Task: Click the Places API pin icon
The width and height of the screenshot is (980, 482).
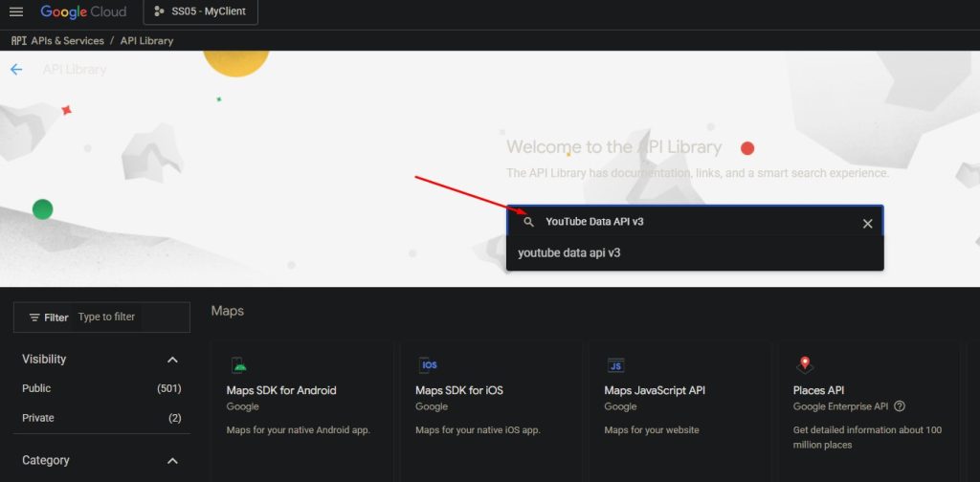Action: [x=805, y=365]
